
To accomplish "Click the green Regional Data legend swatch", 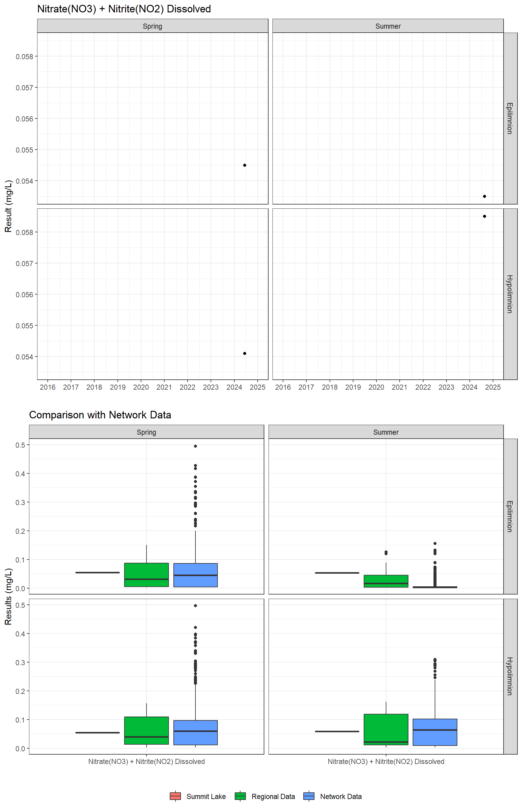I will tap(240, 796).
